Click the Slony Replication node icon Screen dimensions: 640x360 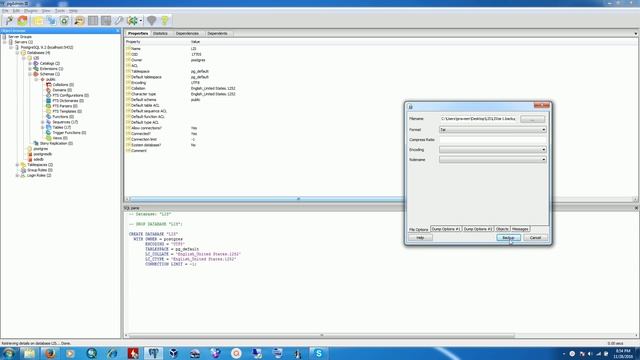click(x=36, y=143)
